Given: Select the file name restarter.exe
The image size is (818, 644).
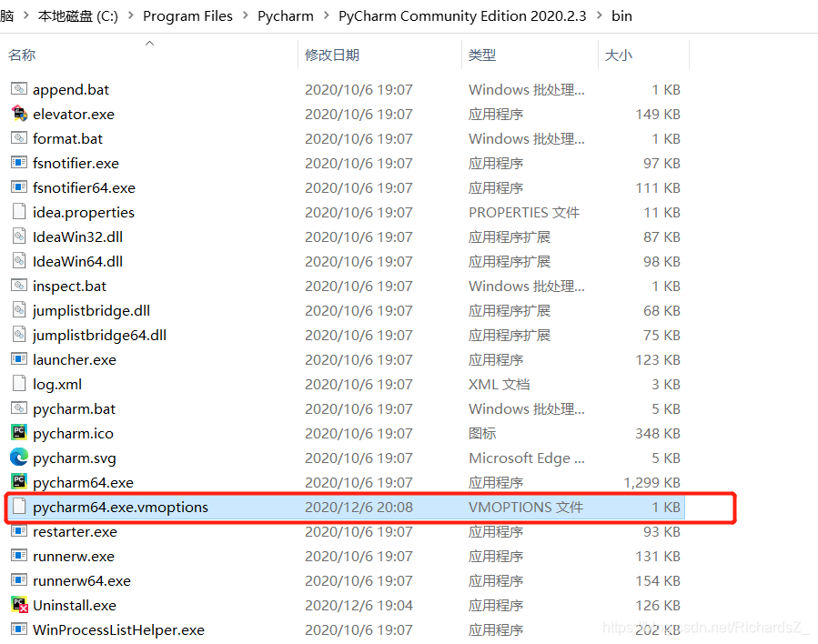Looking at the screenshot, I should (x=76, y=532).
